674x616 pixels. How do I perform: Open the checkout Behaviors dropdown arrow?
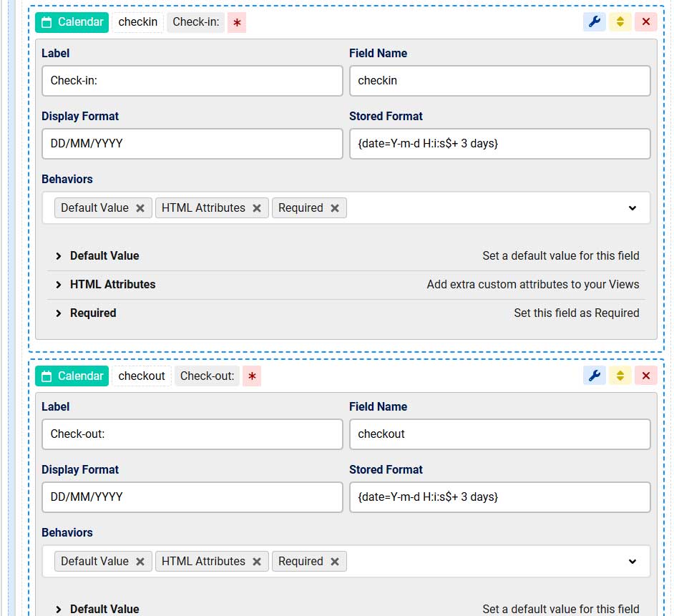coord(632,562)
